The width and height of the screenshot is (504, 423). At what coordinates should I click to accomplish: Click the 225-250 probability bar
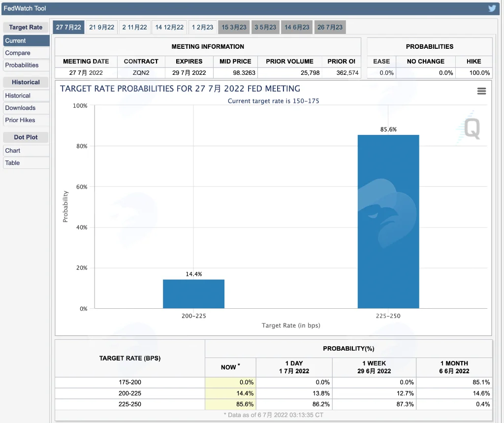pyautogui.click(x=388, y=222)
